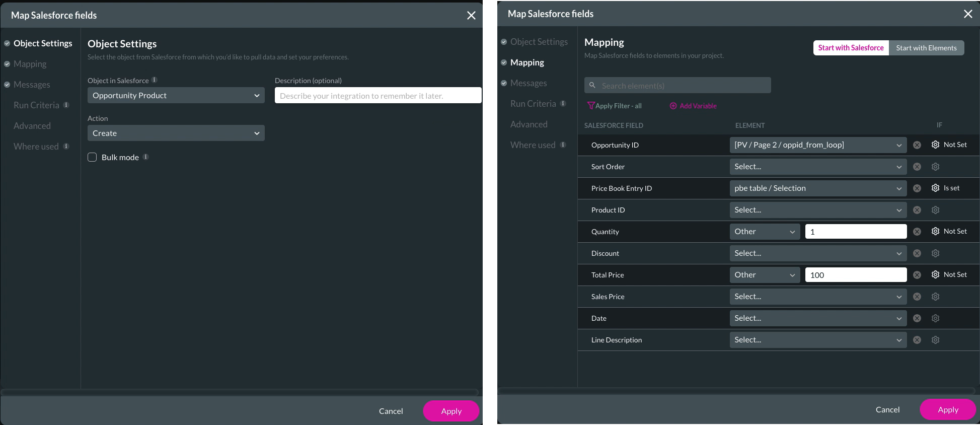Open Quantity Other type dropdown
Image resolution: width=980 pixels, height=425 pixels.
765,232
